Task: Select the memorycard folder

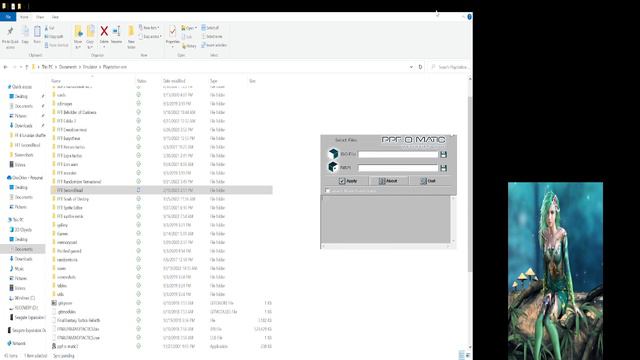Action: [x=67, y=242]
